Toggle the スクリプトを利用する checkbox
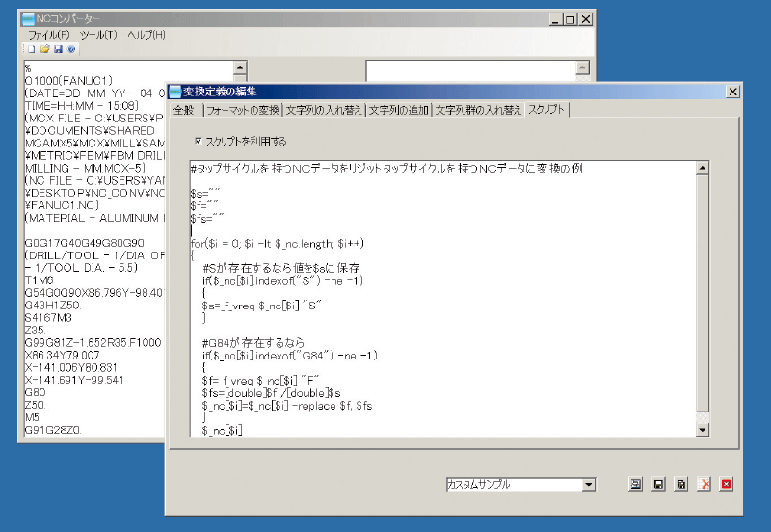The height and width of the screenshot is (532, 771). click(199, 141)
